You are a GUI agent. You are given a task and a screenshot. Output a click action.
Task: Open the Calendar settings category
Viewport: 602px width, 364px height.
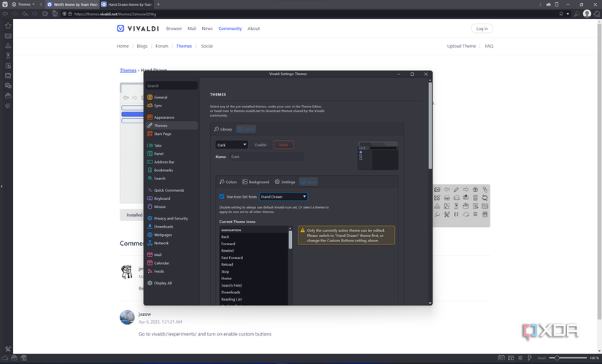pyautogui.click(x=171, y=263)
